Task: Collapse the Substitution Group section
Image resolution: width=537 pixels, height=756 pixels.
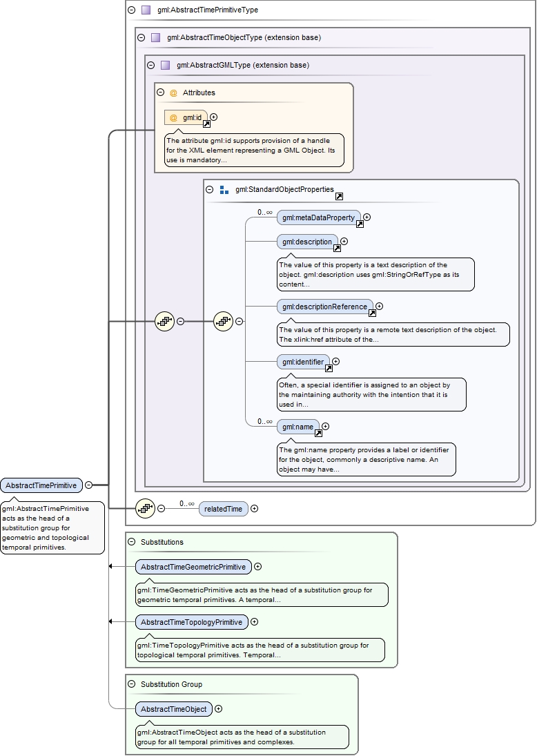Action: tap(132, 684)
